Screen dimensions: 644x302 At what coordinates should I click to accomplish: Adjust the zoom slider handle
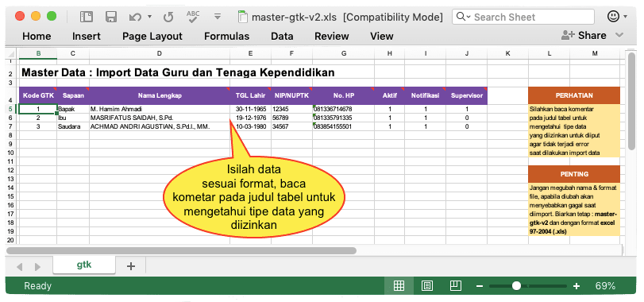coord(517,286)
